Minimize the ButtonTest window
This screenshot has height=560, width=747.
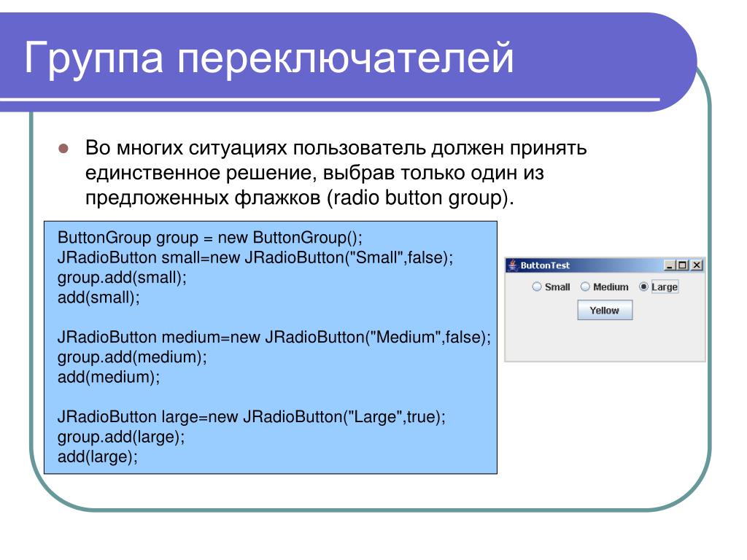point(670,265)
